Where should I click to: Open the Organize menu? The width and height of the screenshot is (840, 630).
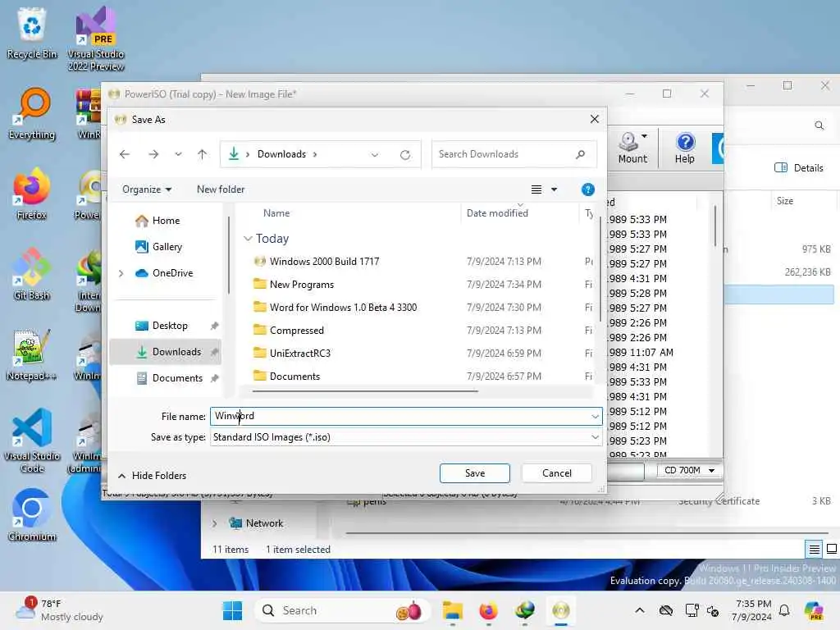(146, 189)
